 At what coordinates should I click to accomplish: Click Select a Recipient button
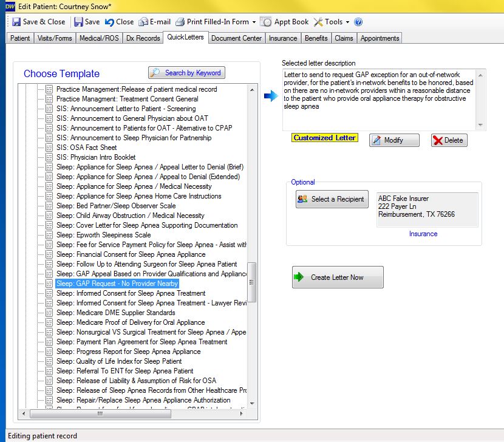332,199
